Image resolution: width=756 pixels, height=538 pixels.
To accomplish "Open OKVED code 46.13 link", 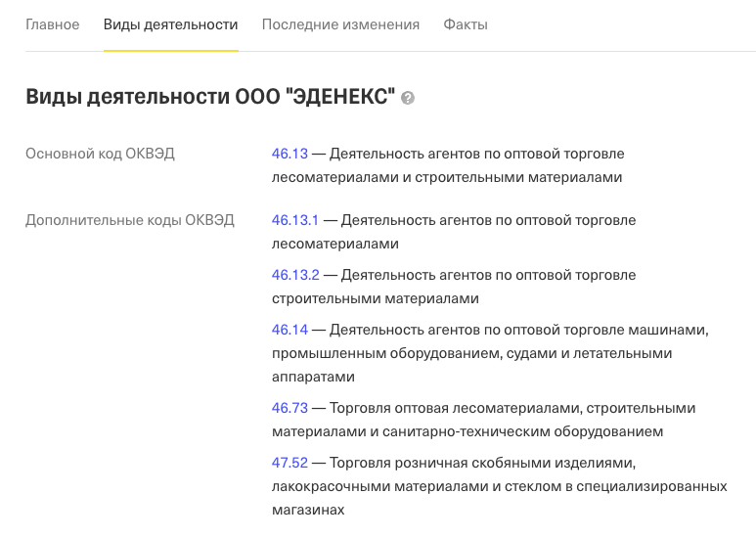I will tap(289, 154).
